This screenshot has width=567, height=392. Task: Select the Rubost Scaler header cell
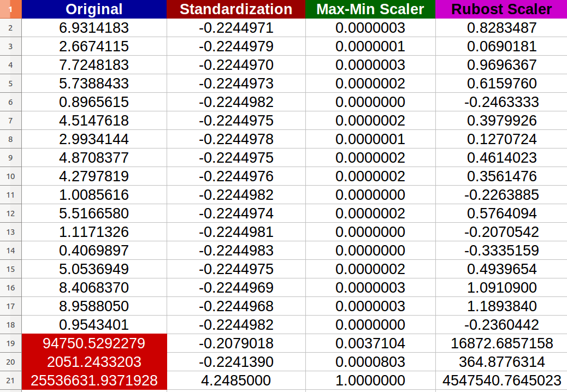click(x=501, y=9)
